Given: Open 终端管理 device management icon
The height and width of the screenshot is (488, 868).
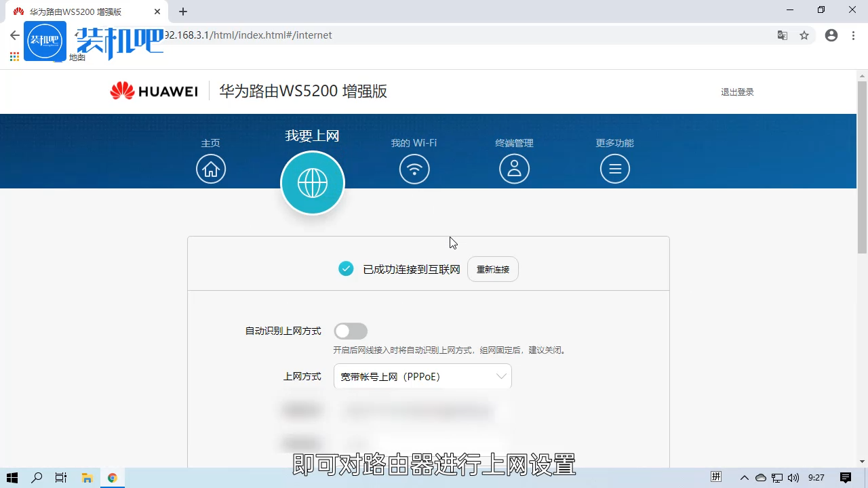Looking at the screenshot, I should 514,168.
